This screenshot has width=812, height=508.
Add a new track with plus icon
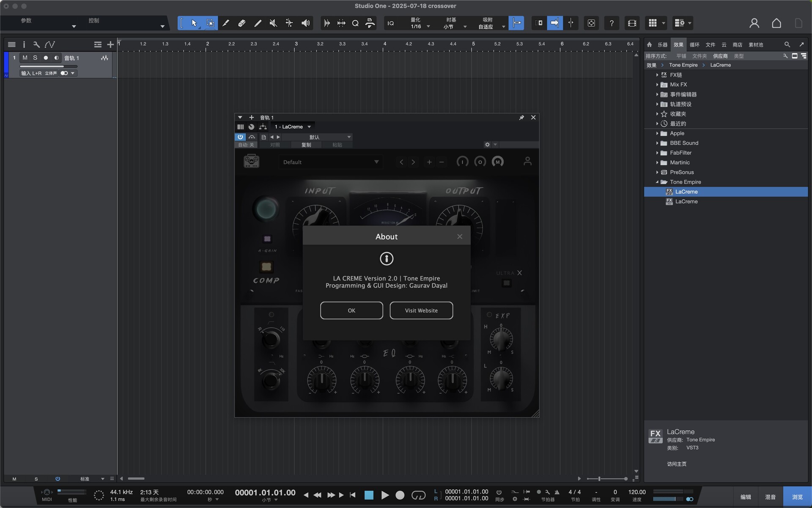pos(110,44)
